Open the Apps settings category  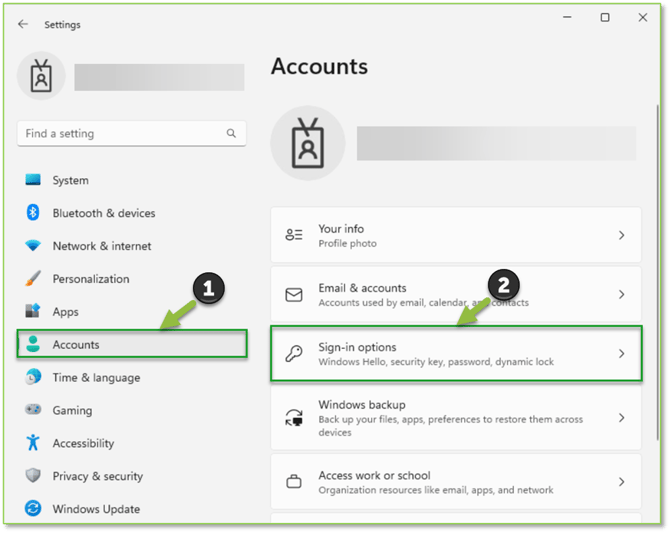click(x=65, y=312)
